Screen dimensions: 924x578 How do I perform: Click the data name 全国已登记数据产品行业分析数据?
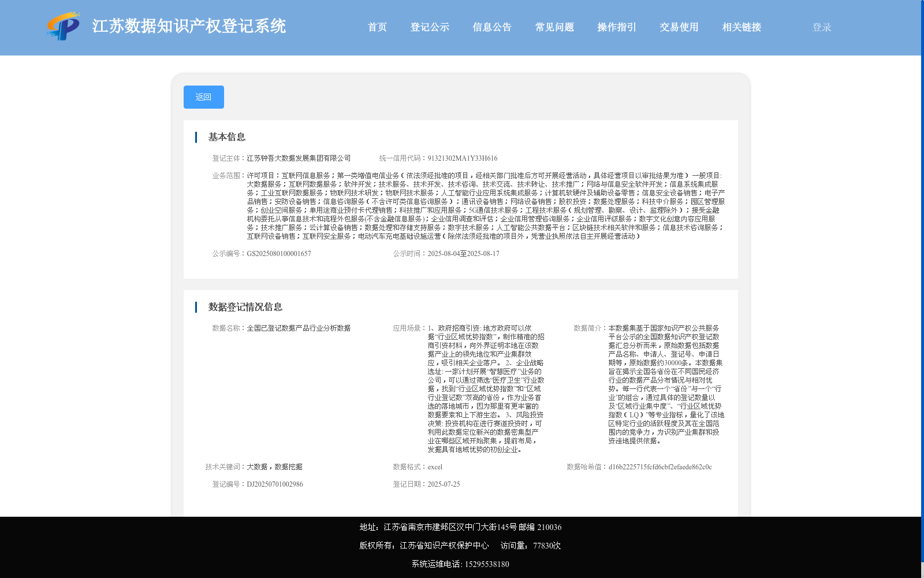click(299, 328)
